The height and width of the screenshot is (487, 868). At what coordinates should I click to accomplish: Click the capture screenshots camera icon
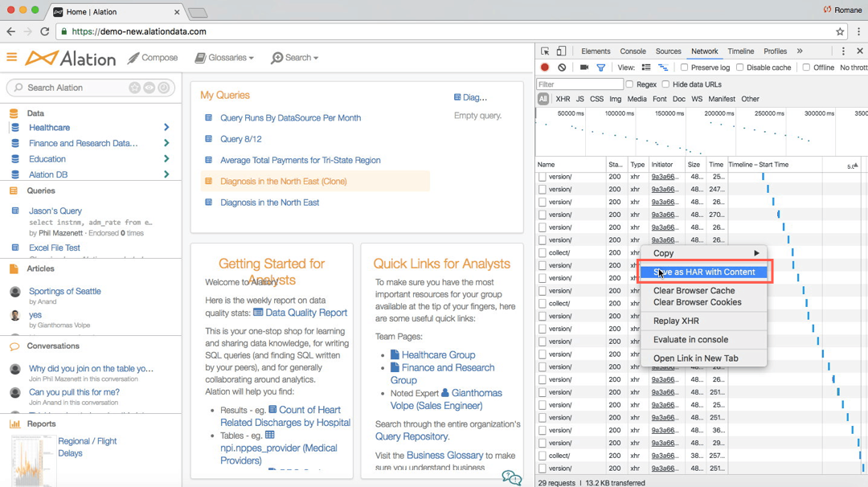click(x=584, y=68)
